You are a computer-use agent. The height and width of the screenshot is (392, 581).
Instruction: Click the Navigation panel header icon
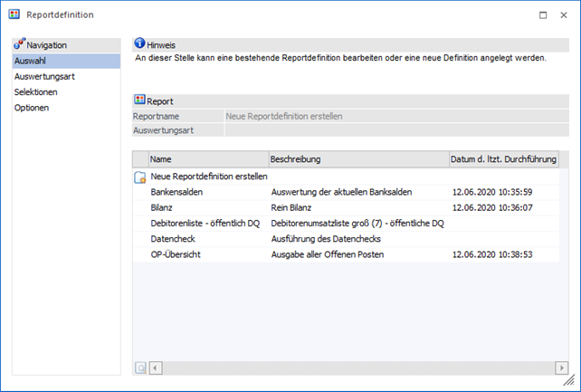(20, 44)
